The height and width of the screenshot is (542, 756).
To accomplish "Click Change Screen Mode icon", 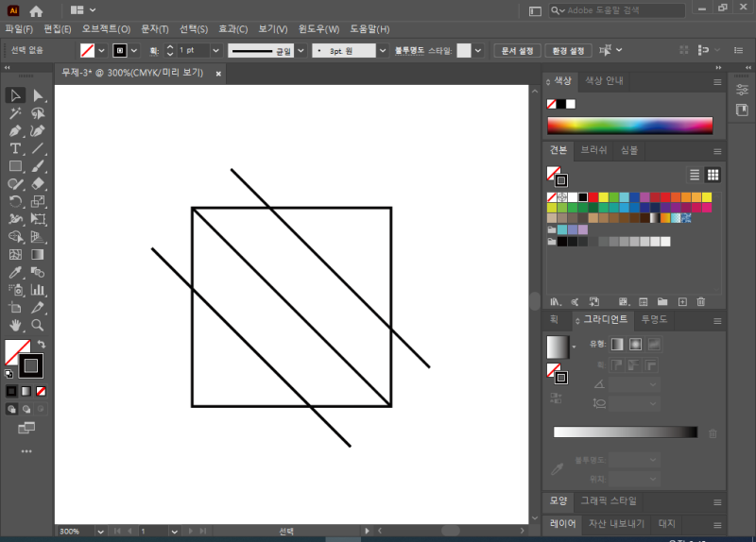I will [x=26, y=428].
